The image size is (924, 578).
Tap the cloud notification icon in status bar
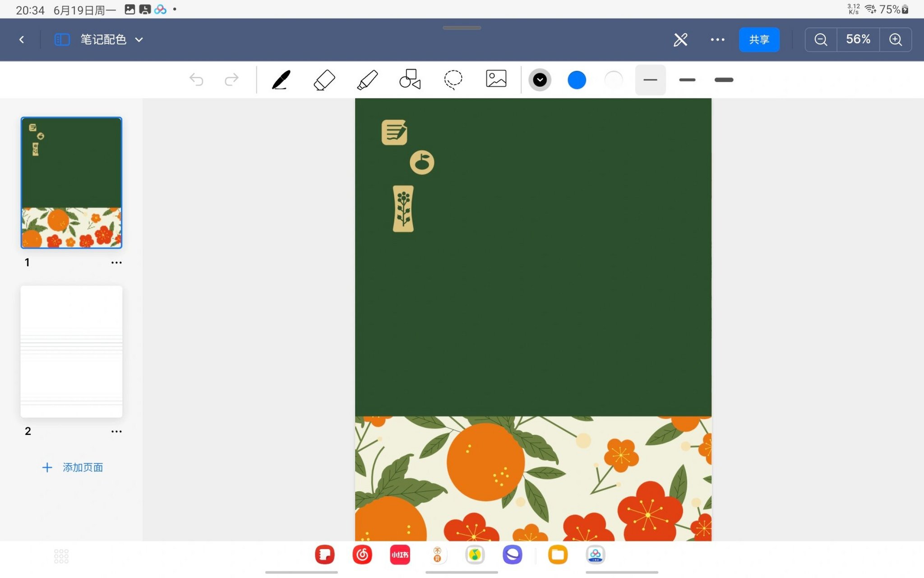point(160,9)
